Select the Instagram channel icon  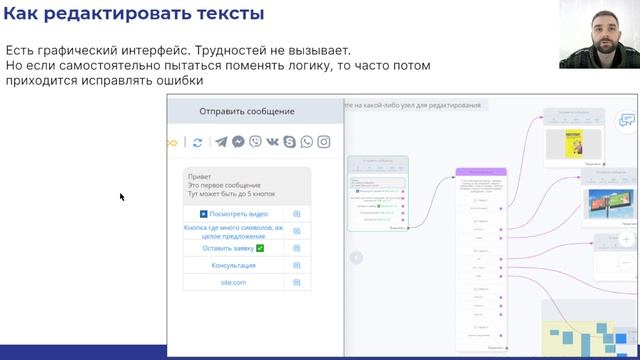pos(324,142)
